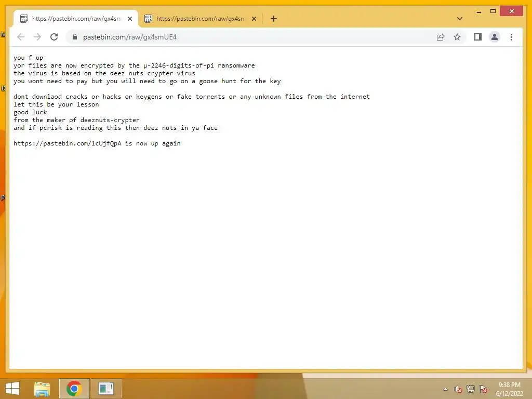Click the word 'ransomware' in the note
This screenshot has width=532, height=399.
236,65
